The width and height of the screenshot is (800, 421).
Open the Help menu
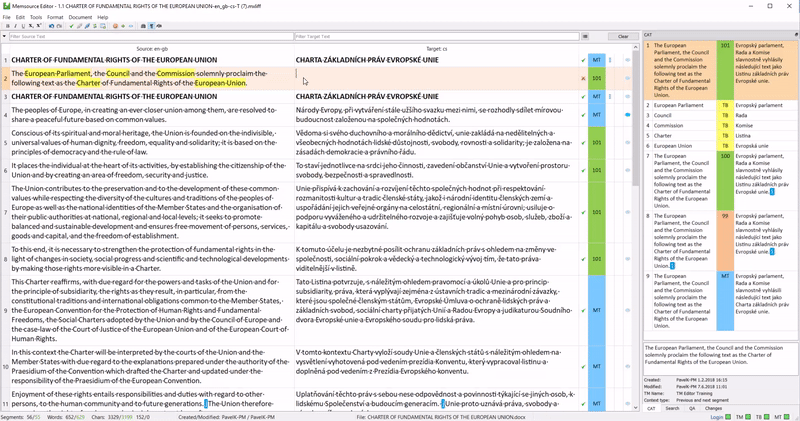(103, 17)
